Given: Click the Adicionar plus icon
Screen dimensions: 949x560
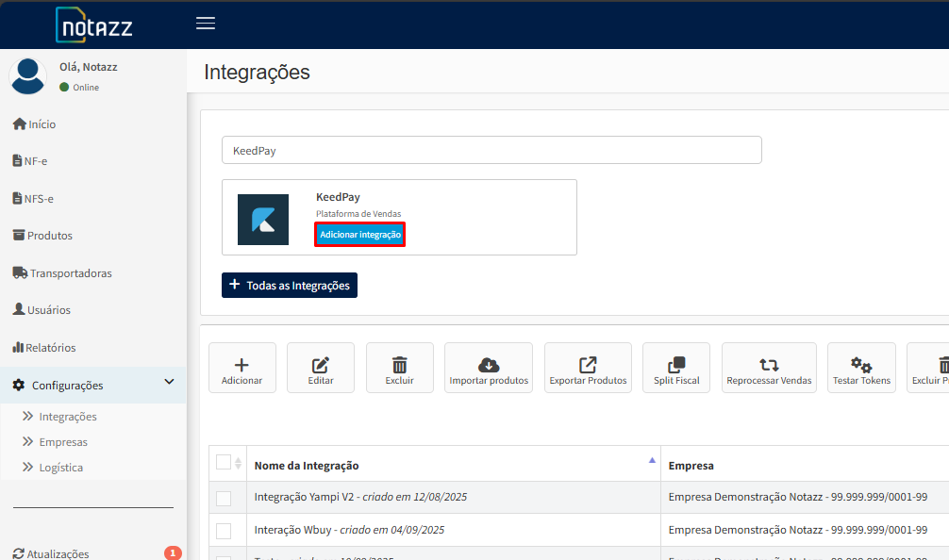Looking at the screenshot, I should pos(241,366).
